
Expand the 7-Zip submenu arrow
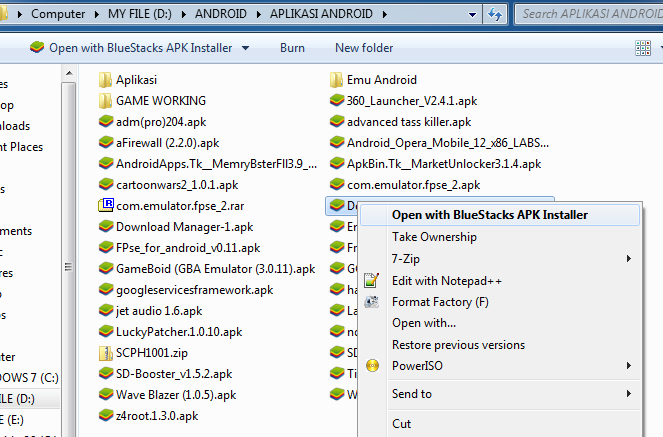629,258
